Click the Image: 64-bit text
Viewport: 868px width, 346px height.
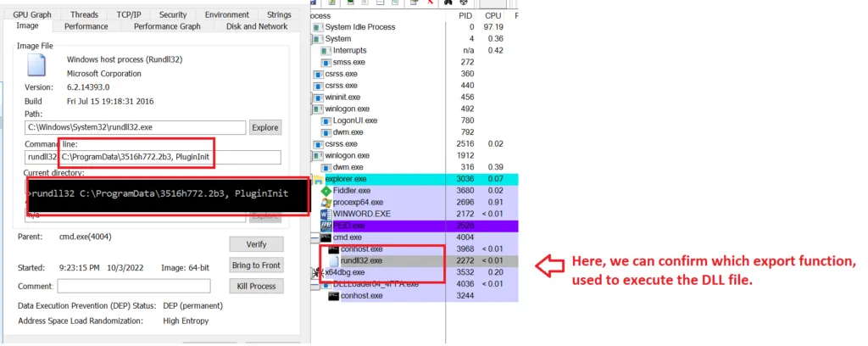pos(185,268)
